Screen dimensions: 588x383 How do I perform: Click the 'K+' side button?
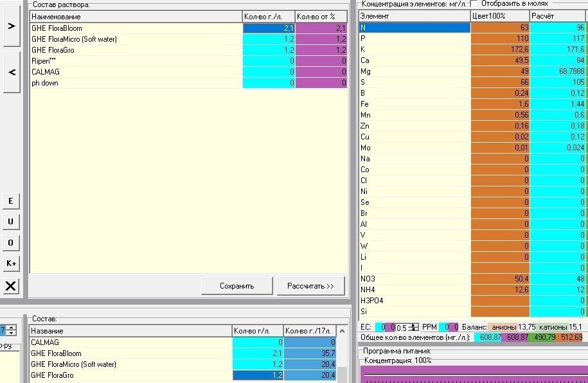click(x=11, y=263)
